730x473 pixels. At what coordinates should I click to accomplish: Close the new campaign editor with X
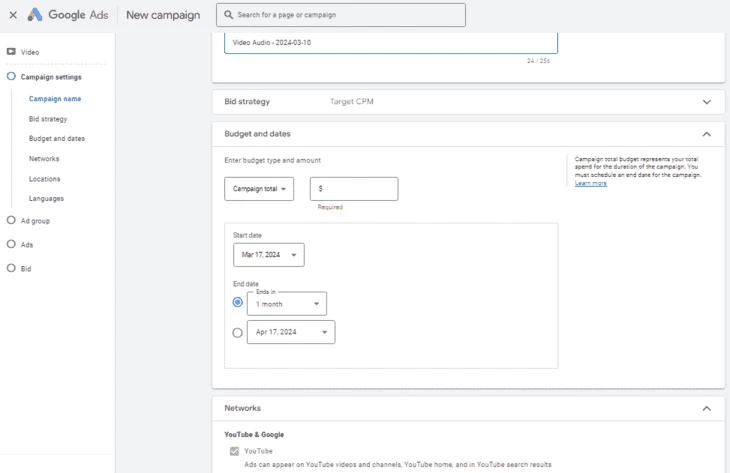coord(13,15)
